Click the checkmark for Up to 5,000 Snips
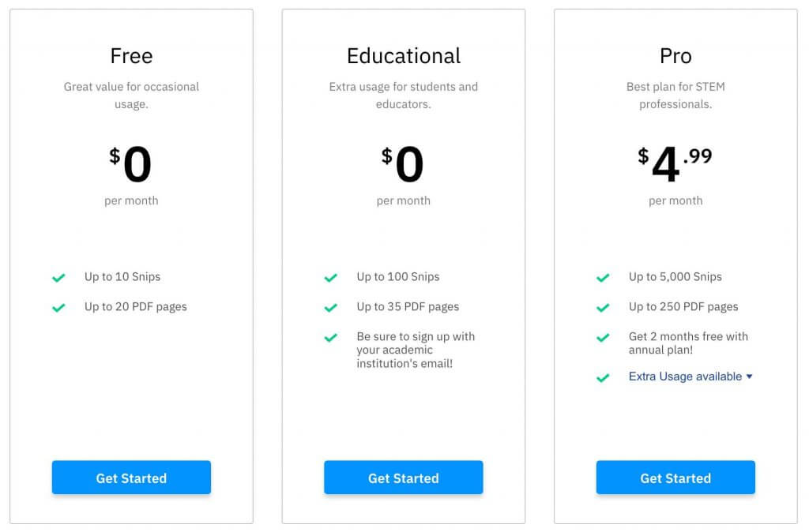Viewport: 809px width, 532px height. (x=603, y=278)
